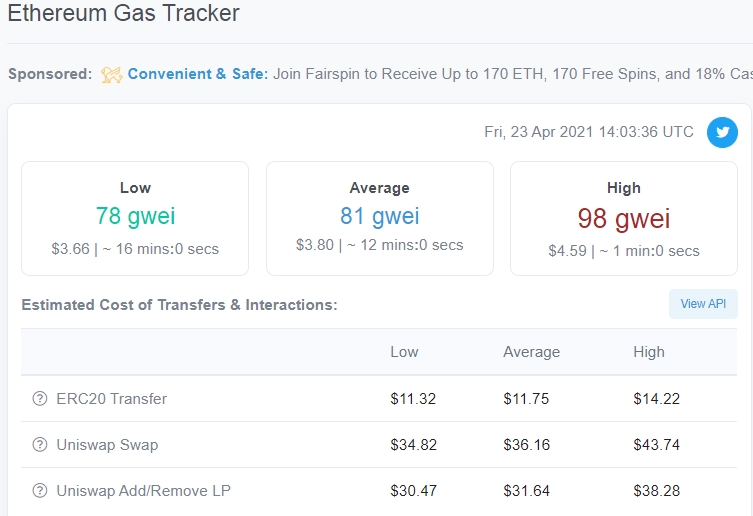Click the Uniswap Add/Remove LP row label
753x516 pixels.
coord(144,491)
